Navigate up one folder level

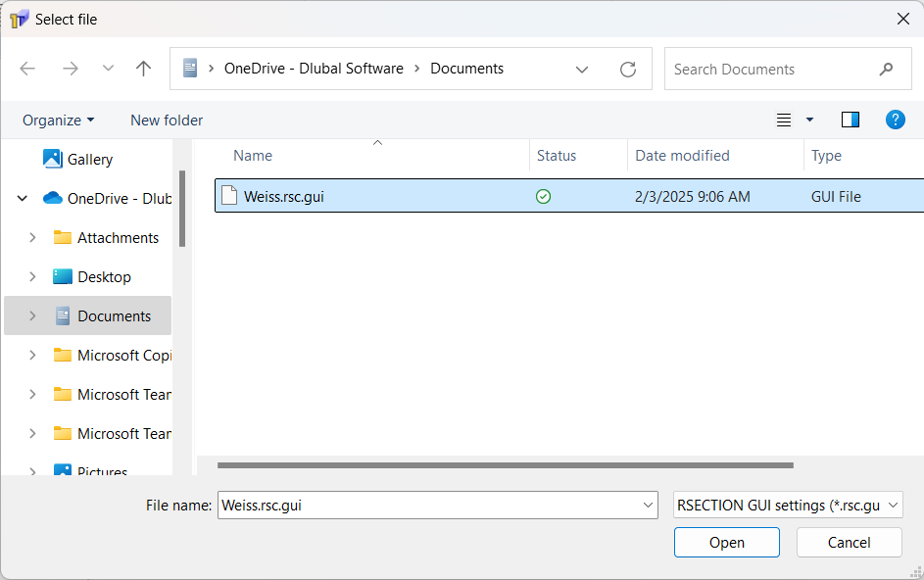pos(143,69)
